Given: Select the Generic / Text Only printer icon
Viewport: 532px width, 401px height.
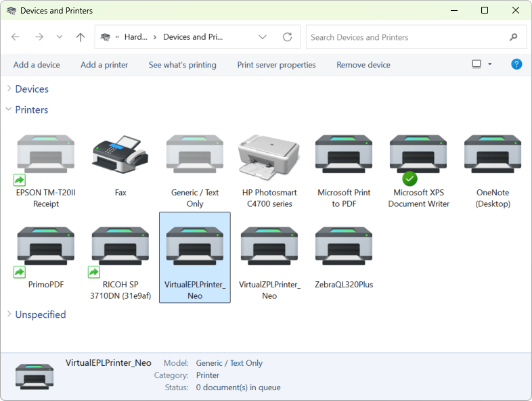Looking at the screenshot, I should point(195,155).
